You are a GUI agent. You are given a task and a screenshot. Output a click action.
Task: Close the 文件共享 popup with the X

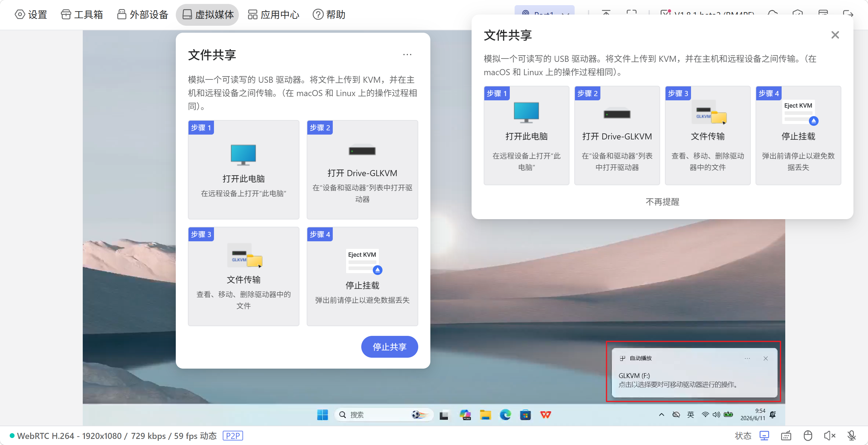(x=835, y=35)
